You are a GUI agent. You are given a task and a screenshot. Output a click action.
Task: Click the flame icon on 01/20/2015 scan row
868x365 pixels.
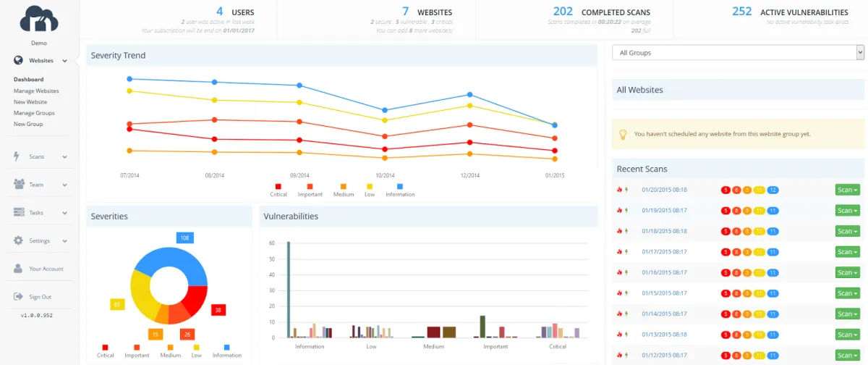(x=619, y=190)
